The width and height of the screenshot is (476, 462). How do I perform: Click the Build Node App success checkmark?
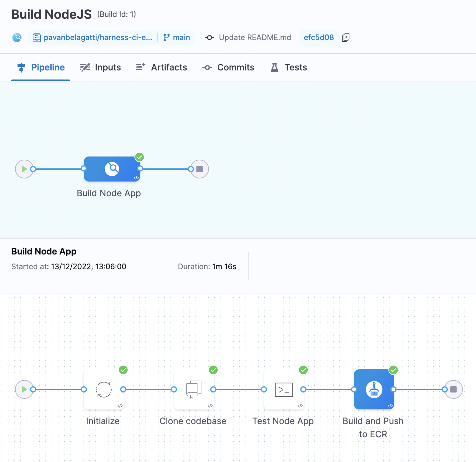[139, 157]
